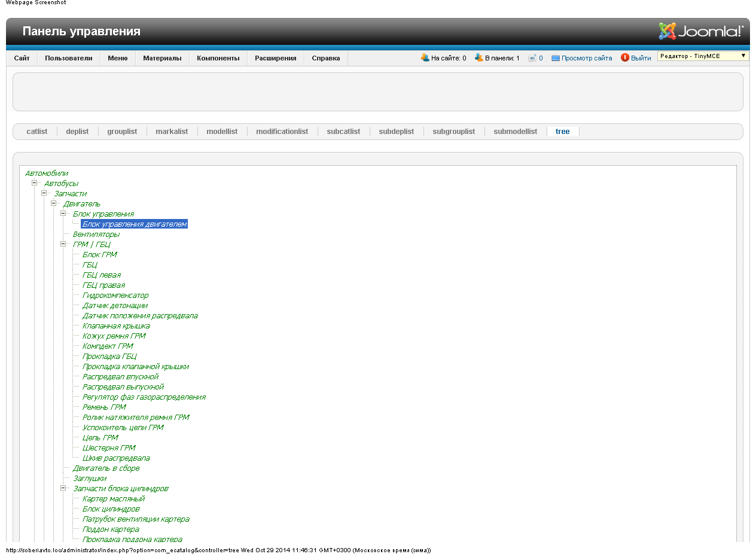Select the Автобусы tree item
This screenshot has height=554, width=756.
(x=61, y=183)
